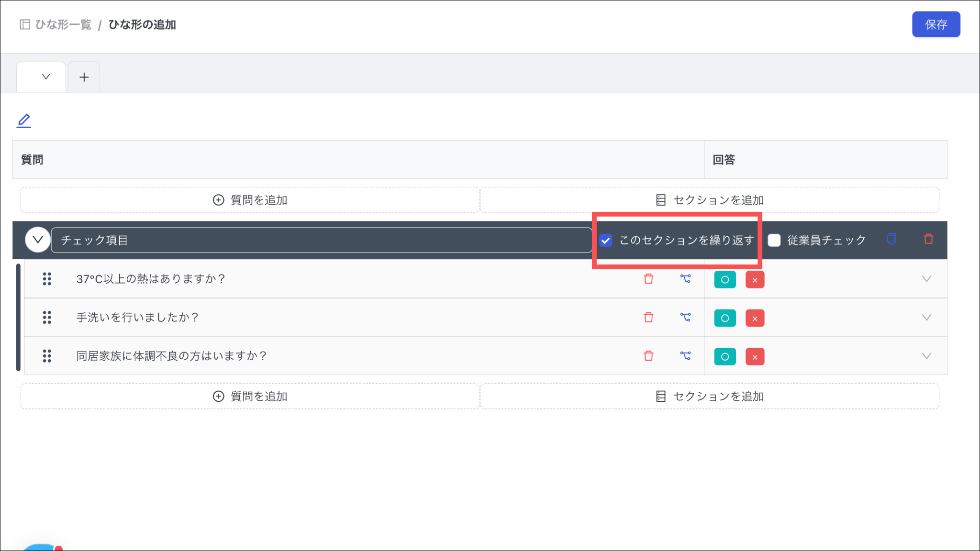The image size is (980, 551).
Task: Delete the チェック項目 section using its trash icon
Action: pos(928,239)
